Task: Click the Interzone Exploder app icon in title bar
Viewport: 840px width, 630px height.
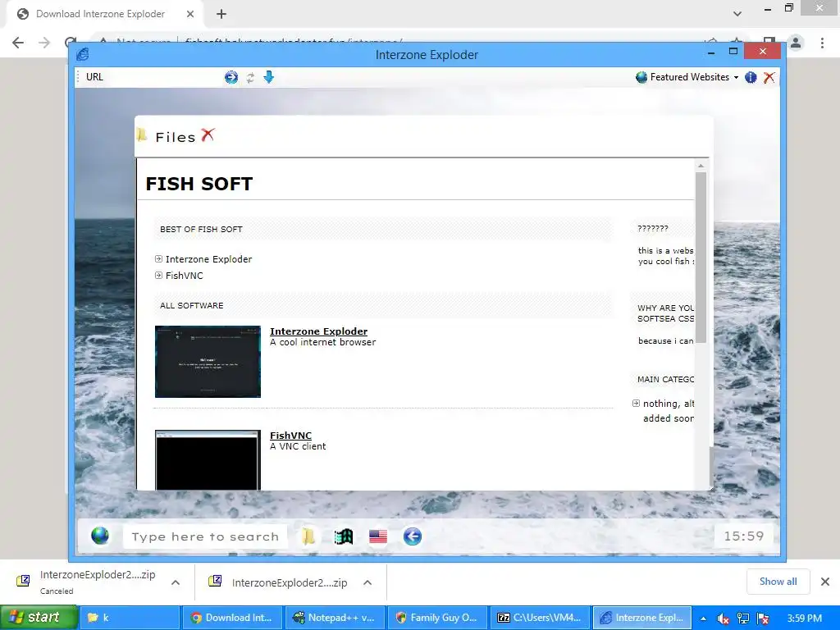Action: click(83, 54)
